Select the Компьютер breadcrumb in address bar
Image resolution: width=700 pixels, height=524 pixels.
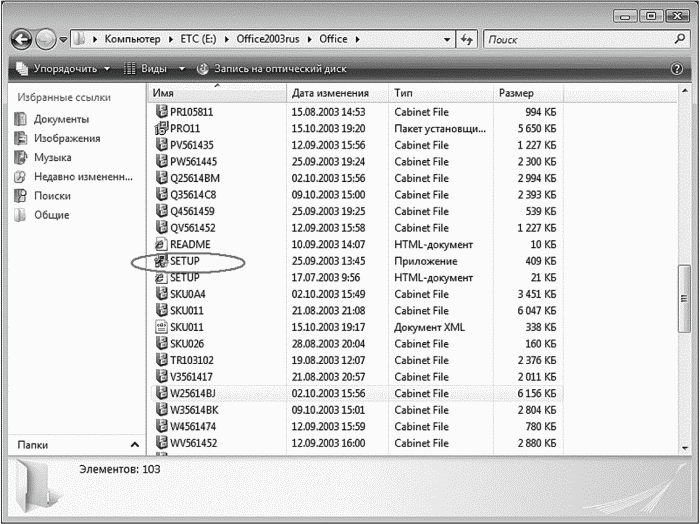132,39
